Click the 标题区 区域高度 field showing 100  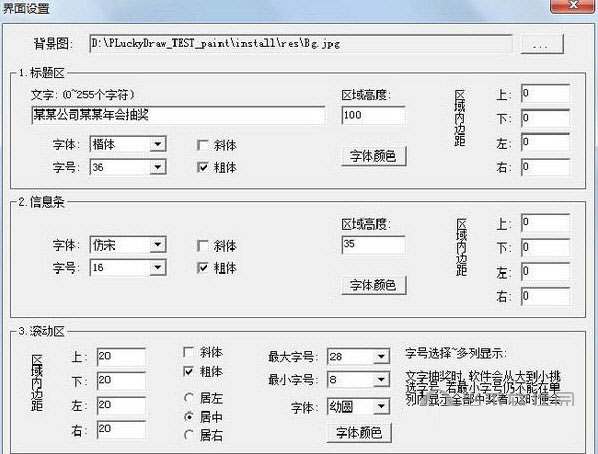(373, 115)
